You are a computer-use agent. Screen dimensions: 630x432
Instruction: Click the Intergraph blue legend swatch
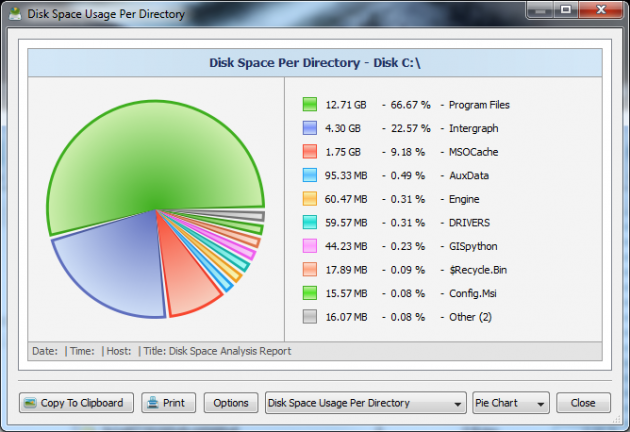[310, 128]
